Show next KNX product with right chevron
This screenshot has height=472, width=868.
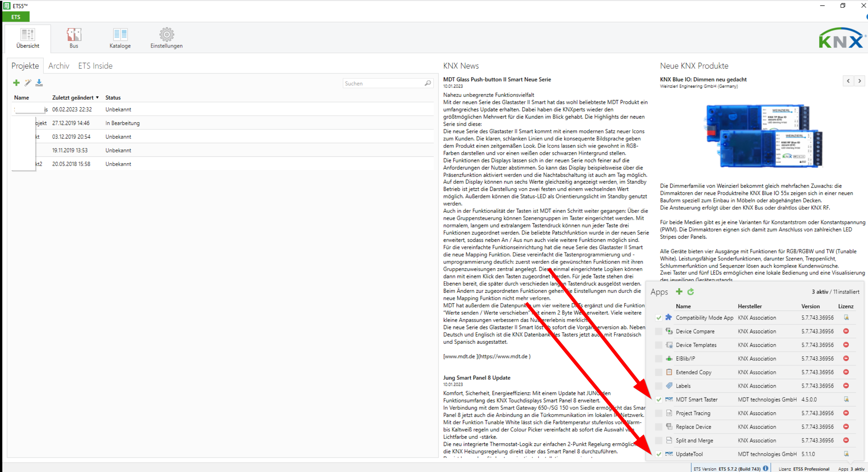click(x=860, y=81)
